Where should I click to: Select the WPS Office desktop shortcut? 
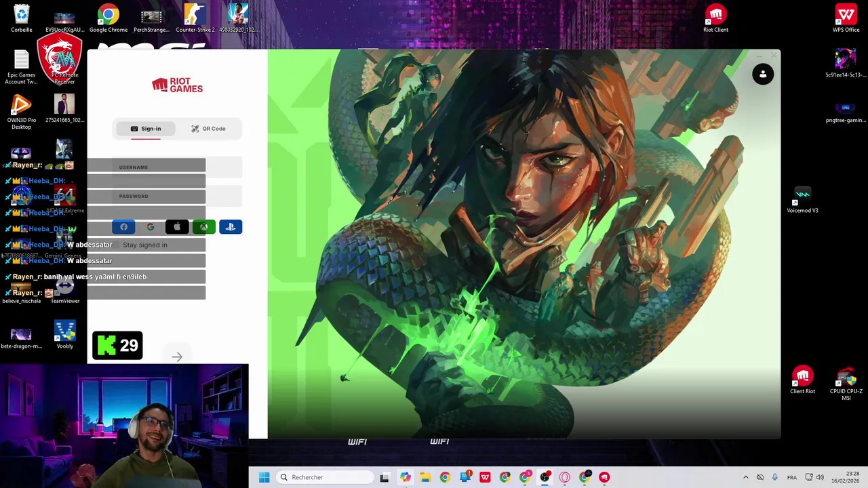click(846, 18)
